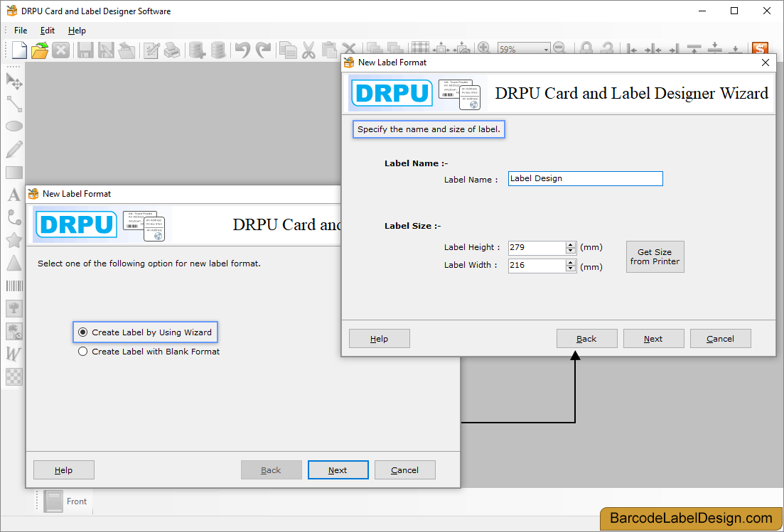Viewport: 784px width, 532px height.
Task: Select the Picture (tree image) tool
Action: 14,308
